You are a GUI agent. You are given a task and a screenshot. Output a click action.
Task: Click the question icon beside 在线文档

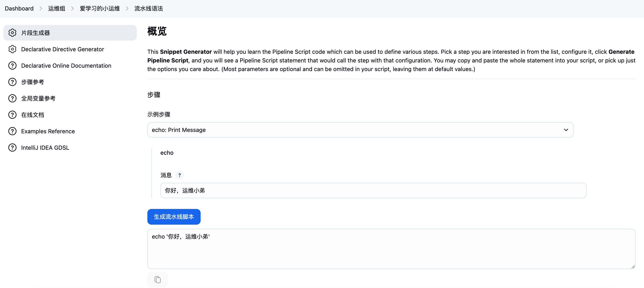12,115
